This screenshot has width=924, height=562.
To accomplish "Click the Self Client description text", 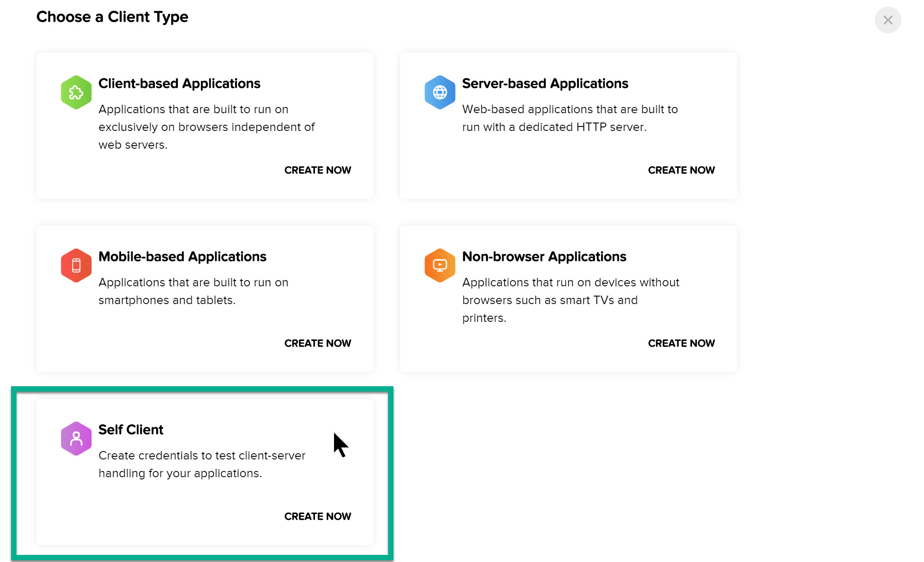I will [202, 464].
